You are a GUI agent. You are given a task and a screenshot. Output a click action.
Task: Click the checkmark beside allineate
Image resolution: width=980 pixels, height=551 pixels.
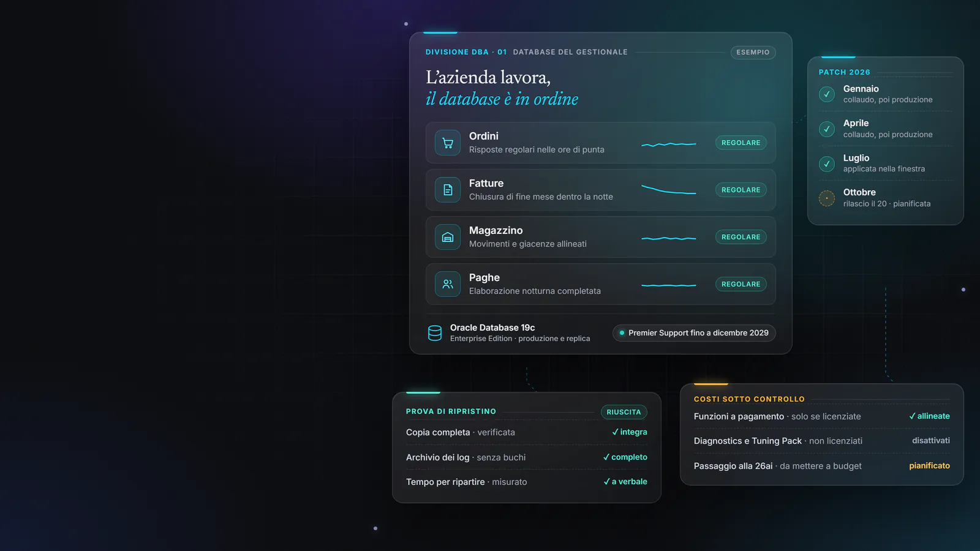coord(912,416)
